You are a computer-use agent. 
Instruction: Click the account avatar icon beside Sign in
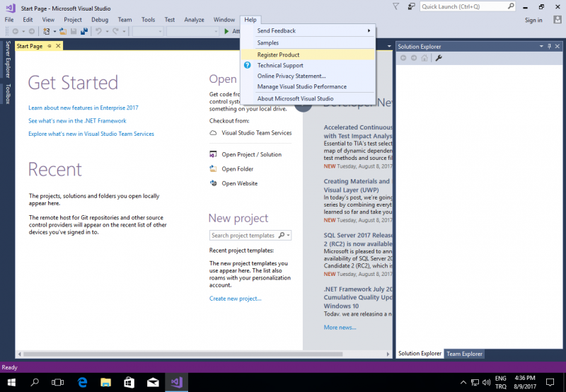pyautogui.click(x=558, y=20)
